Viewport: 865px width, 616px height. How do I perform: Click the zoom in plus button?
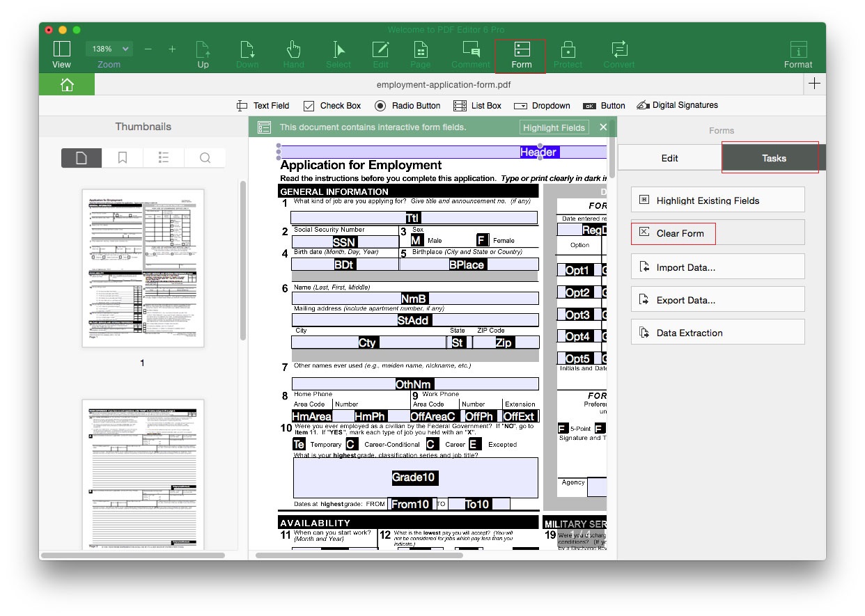point(172,49)
